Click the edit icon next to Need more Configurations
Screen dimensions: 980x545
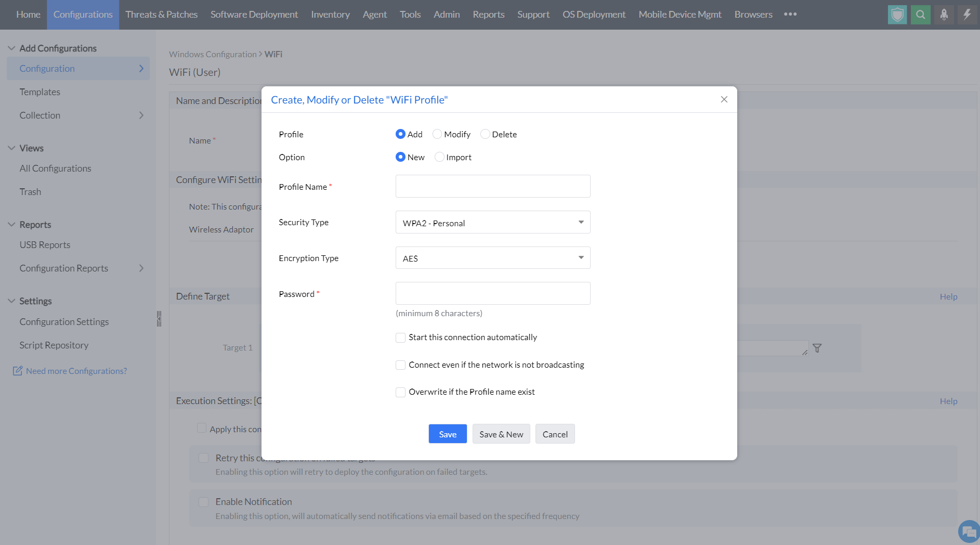tap(18, 371)
